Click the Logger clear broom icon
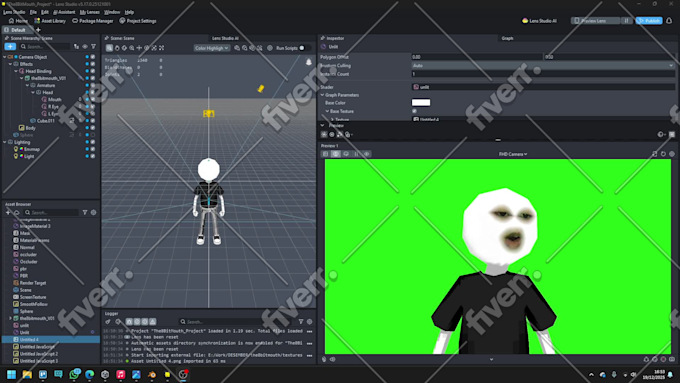 (108, 321)
